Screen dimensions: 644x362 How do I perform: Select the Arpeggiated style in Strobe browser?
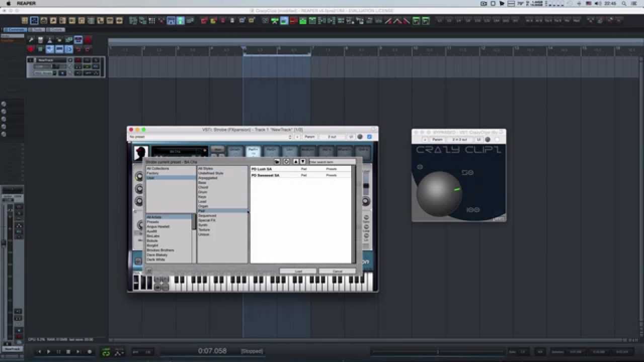(222, 177)
